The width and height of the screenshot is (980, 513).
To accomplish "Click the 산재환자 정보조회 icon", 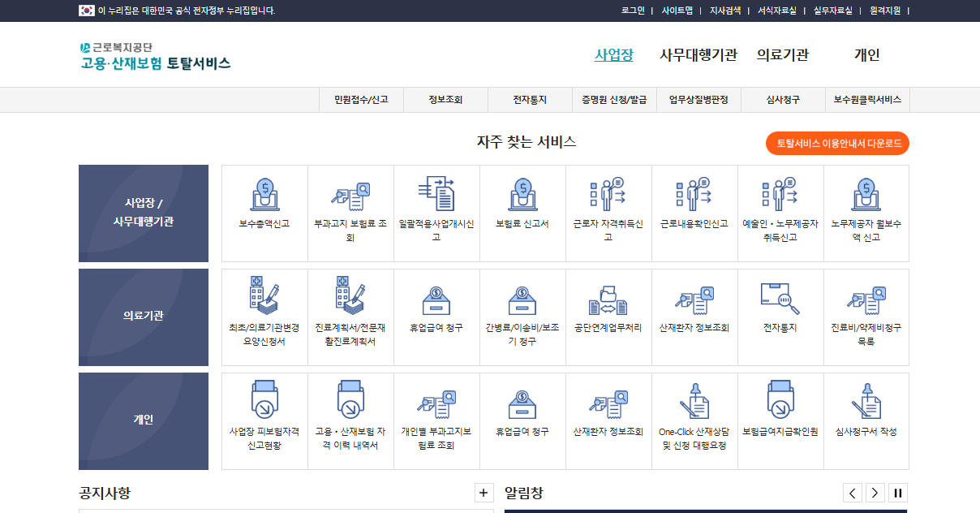I will click(x=694, y=313).
